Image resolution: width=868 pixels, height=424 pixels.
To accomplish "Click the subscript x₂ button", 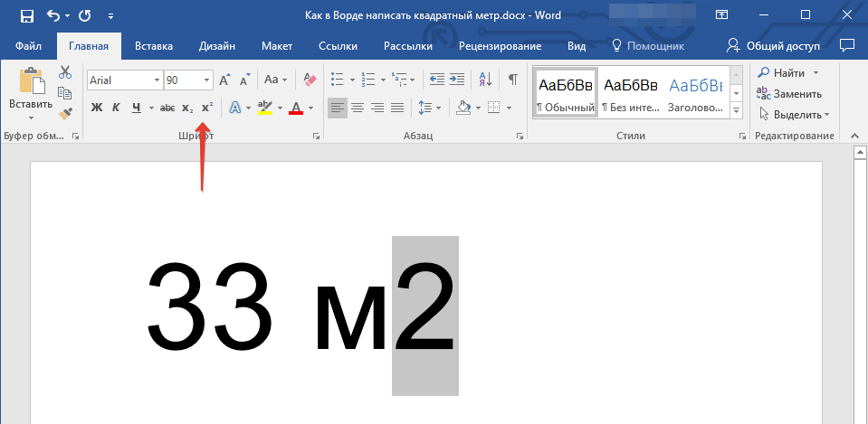I will click(x=187, y=108).
